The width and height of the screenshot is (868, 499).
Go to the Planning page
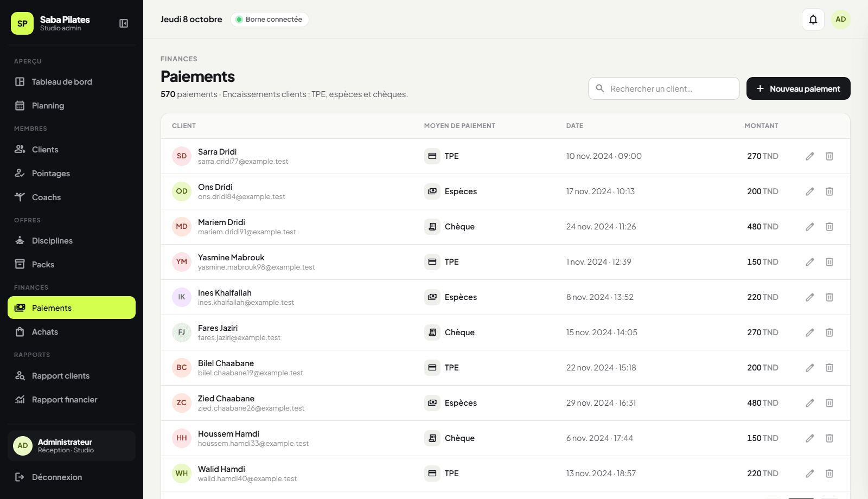(x=72, y=106)
